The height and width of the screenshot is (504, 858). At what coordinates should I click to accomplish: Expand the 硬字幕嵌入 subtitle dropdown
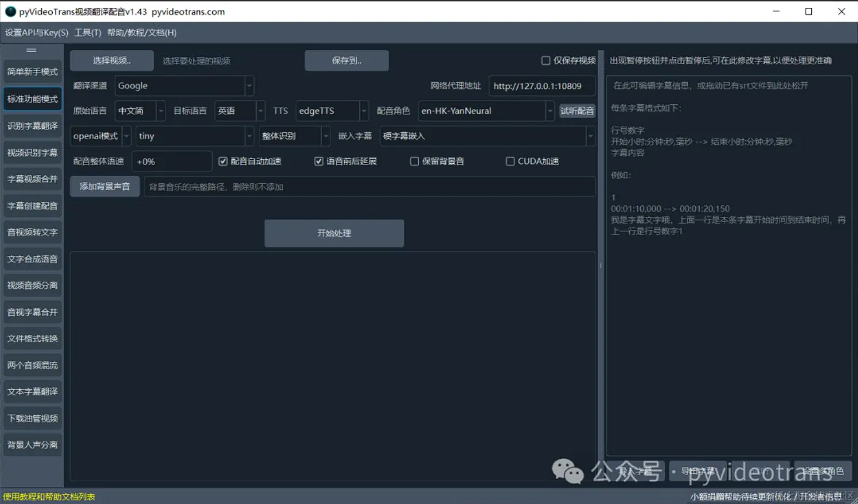click(x=487, y=136)
